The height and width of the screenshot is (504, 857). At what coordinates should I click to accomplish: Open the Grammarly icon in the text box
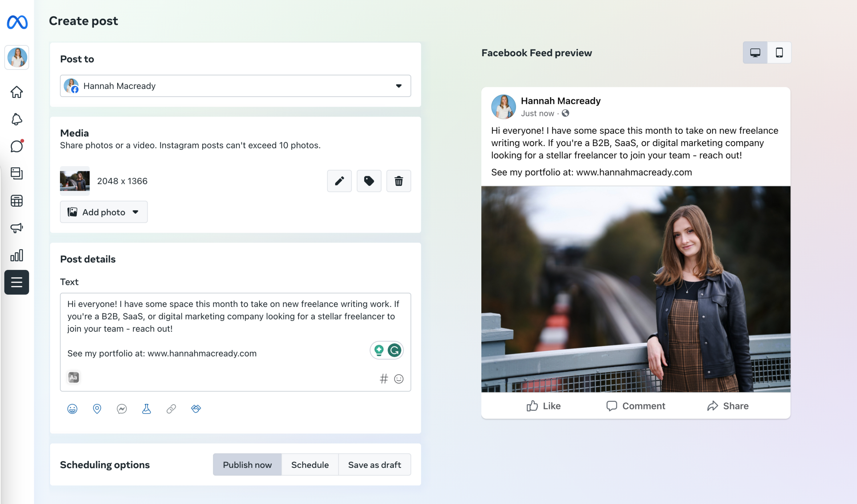point(394,350)
